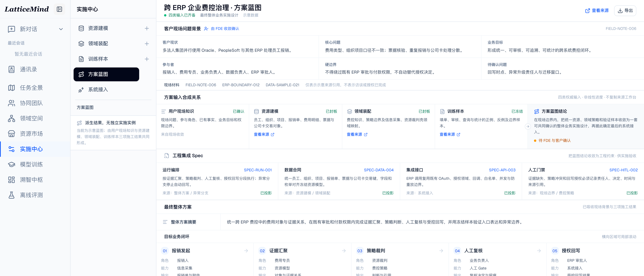Open 领域空间 network icon
This screenshot has height=276, width=644.
(11, 118)
